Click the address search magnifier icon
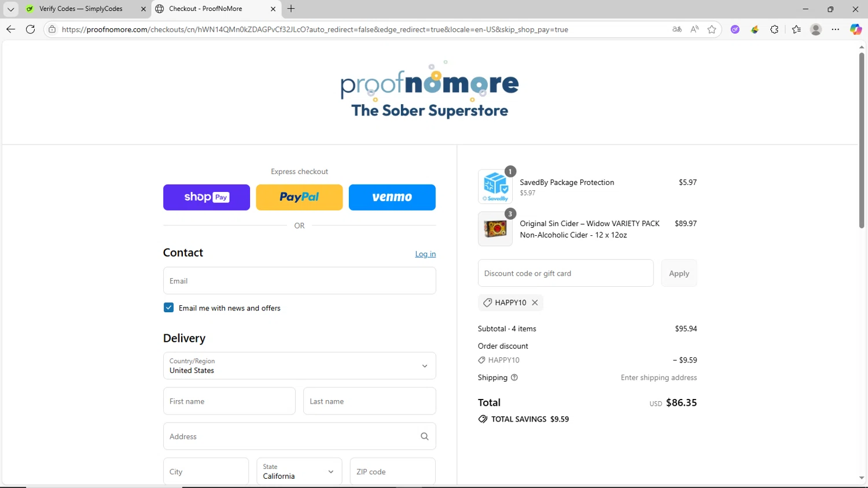 (x=425, y=437)
